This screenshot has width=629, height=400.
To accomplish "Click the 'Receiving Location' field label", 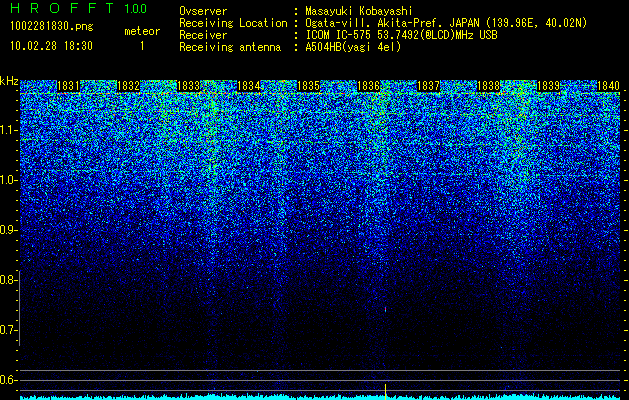I will [x=233, y=23].
